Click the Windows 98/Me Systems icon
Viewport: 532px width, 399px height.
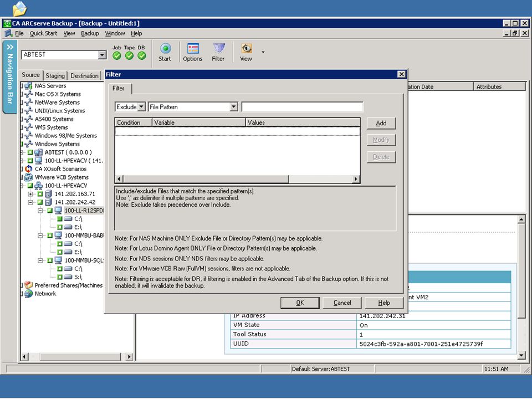pyautogui.click(x=28, y=136)
